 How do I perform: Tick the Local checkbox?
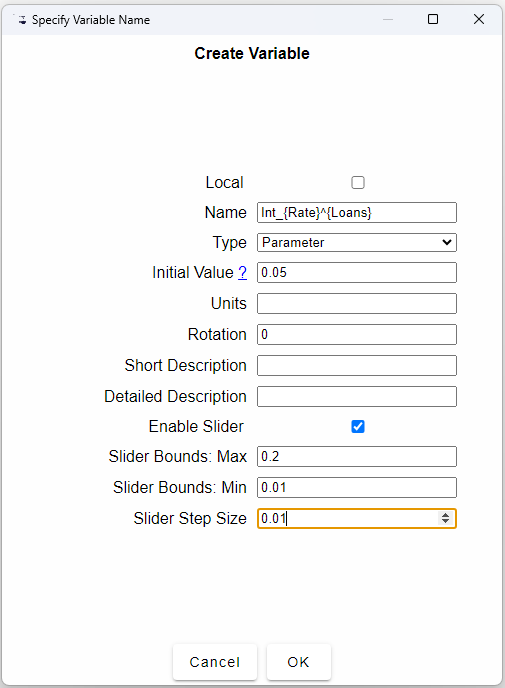pyautogui.click(x=358, y=182)
